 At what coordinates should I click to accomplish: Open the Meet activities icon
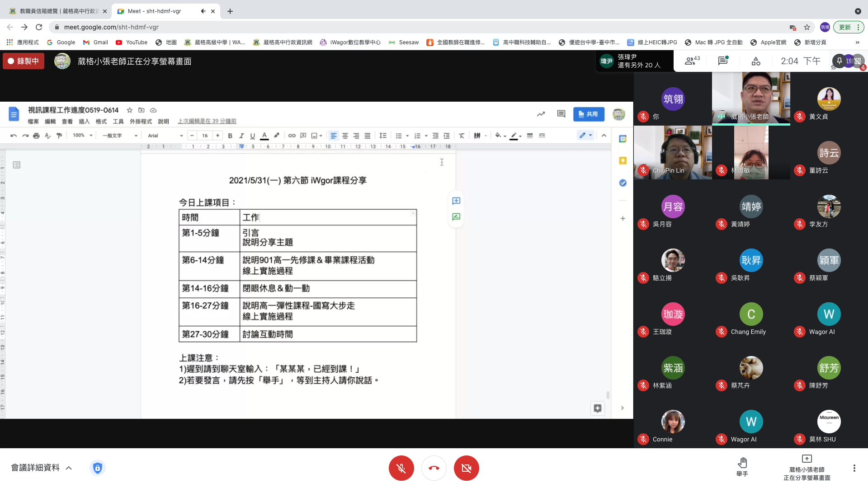[756, 61]
